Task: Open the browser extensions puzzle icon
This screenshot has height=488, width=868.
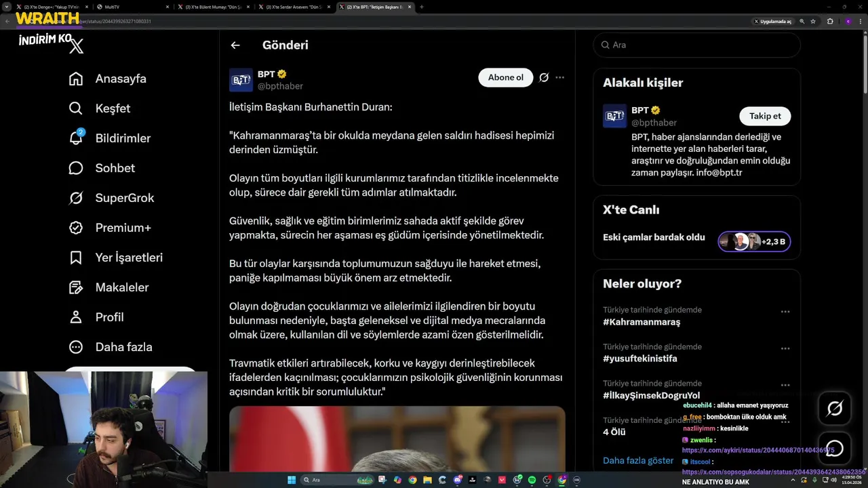Action: pyautogui.click(x=830, y=21)
